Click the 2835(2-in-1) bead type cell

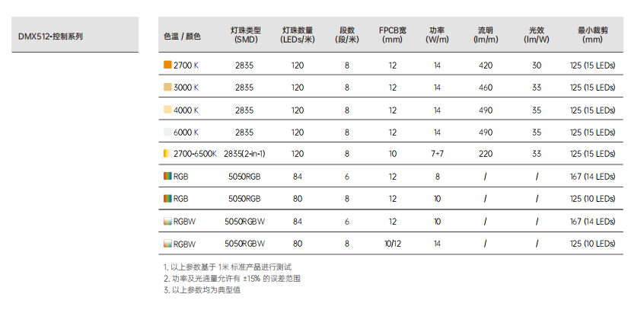pyautogui.click(x=245, y=154)
